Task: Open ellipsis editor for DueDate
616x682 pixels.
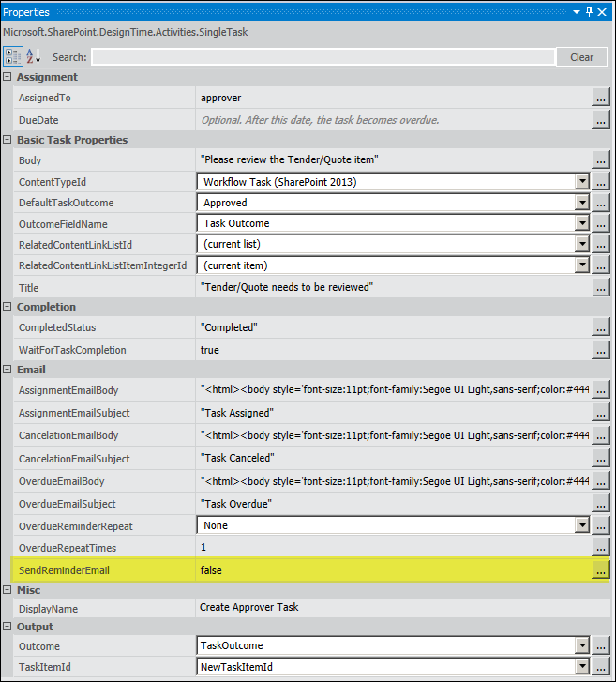Action: pyautogui.click(x=601, y=120)
